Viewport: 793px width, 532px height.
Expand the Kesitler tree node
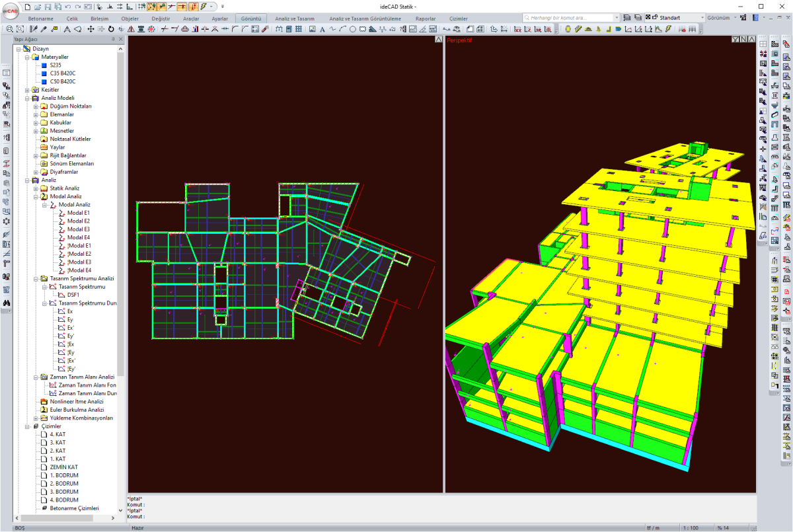[x=27, y=90]
